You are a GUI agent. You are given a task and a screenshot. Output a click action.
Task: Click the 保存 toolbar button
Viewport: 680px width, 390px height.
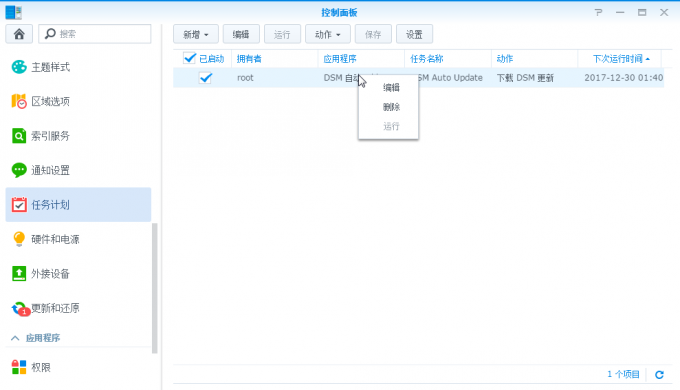pyautogui.click(x=373, y=34)
